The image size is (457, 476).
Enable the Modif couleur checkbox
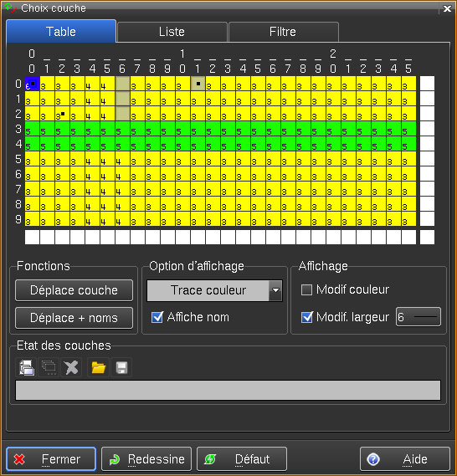point(306,289)
